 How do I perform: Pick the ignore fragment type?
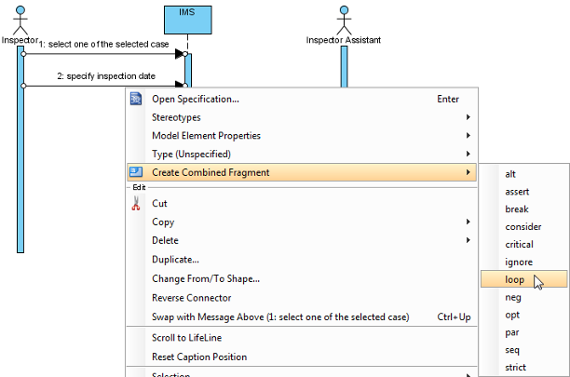[524, 262]
